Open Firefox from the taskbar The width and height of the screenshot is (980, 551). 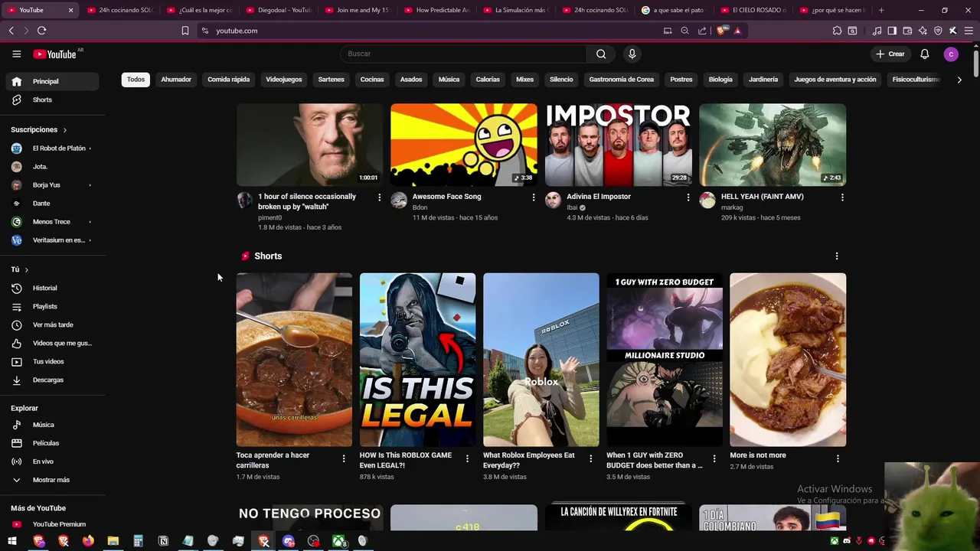pos(88,541)
